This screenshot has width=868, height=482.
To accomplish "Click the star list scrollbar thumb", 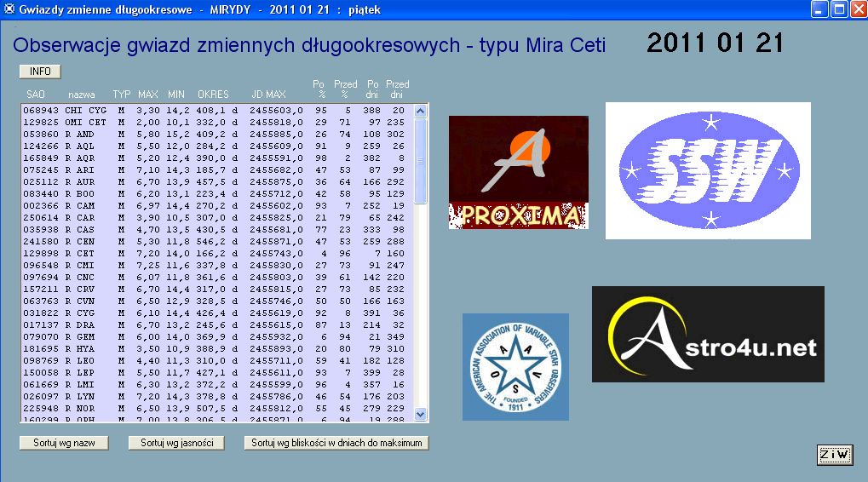I will click(420, 160).
